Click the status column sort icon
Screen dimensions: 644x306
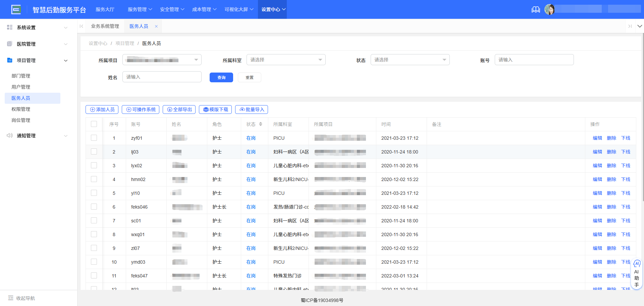point(261,124)
